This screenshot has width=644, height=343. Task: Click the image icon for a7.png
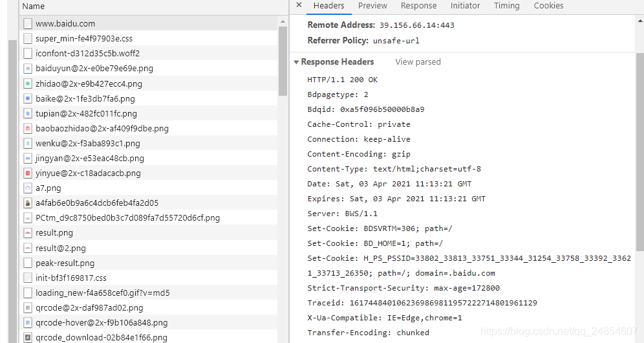coord(28,188)
